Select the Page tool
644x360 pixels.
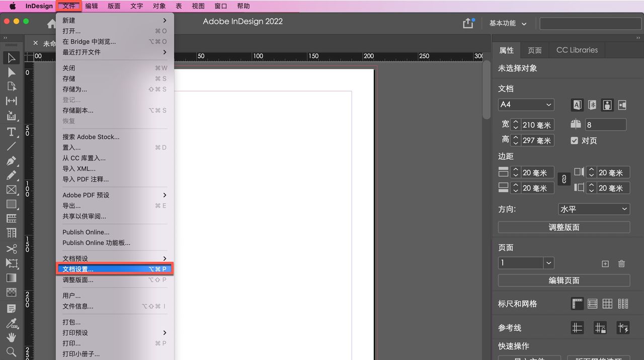point(11,87)
